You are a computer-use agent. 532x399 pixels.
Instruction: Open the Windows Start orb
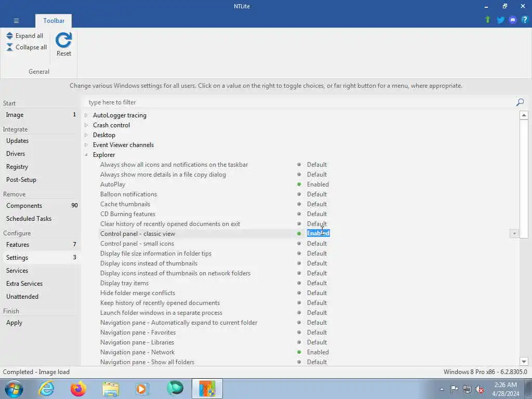[x=14, y=389]
